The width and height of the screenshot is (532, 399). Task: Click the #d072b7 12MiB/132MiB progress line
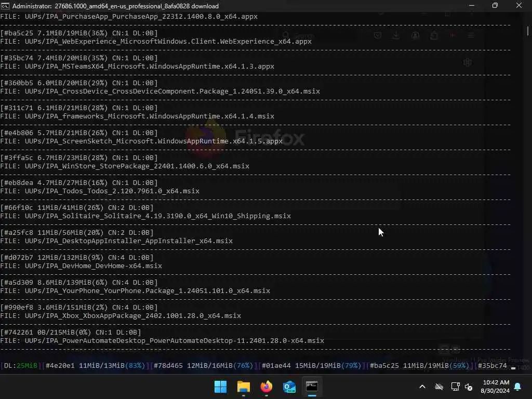(x=77, y=258)
